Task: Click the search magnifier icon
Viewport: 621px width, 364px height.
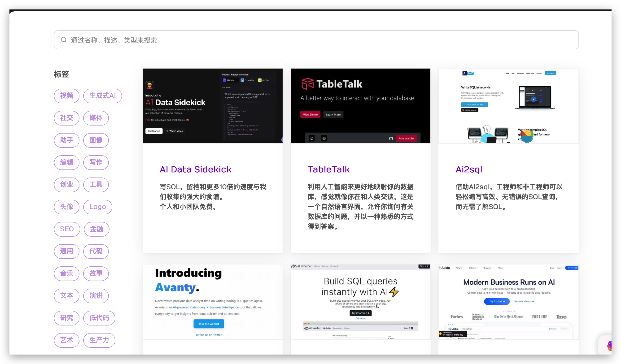Action: coord(64,40)
